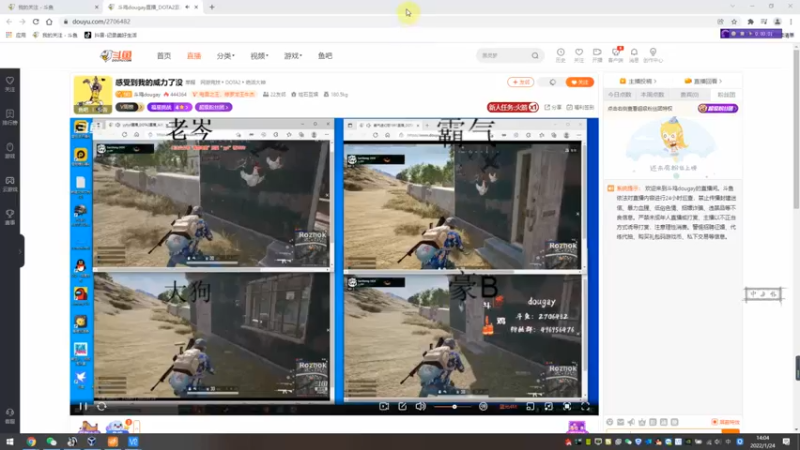Click the player edit/note icon

pos(403,407)
